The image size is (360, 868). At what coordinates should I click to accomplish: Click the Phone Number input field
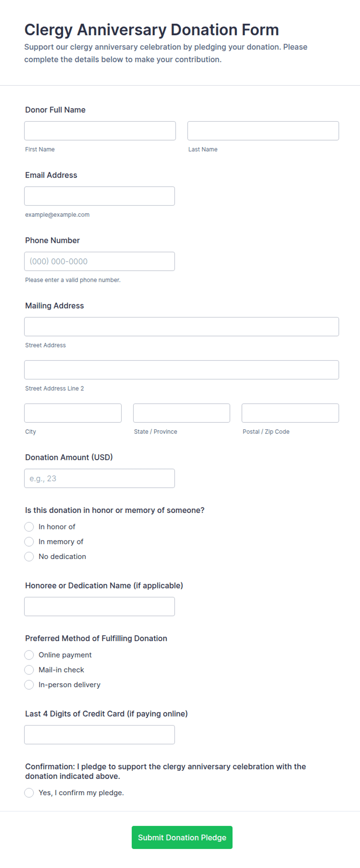pyautogui.click(x=99, y=261)
